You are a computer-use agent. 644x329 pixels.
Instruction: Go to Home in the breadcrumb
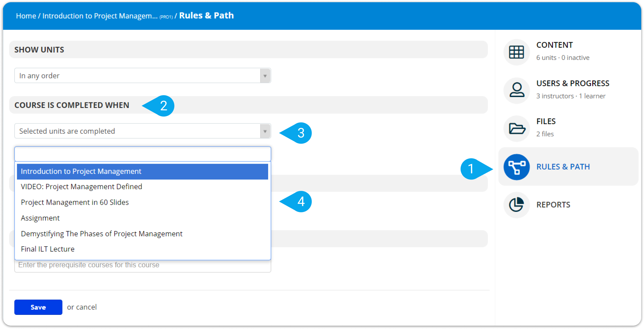(26, 16)
